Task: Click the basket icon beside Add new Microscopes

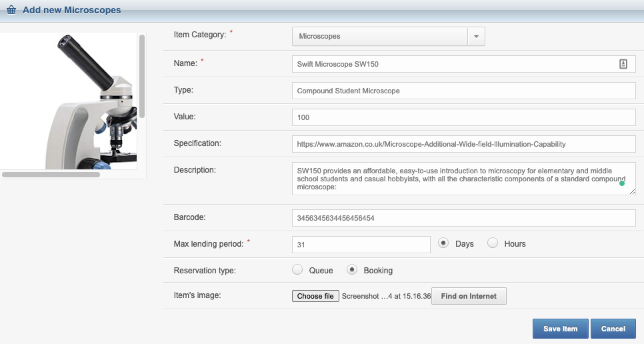Action: pos(11,10)
